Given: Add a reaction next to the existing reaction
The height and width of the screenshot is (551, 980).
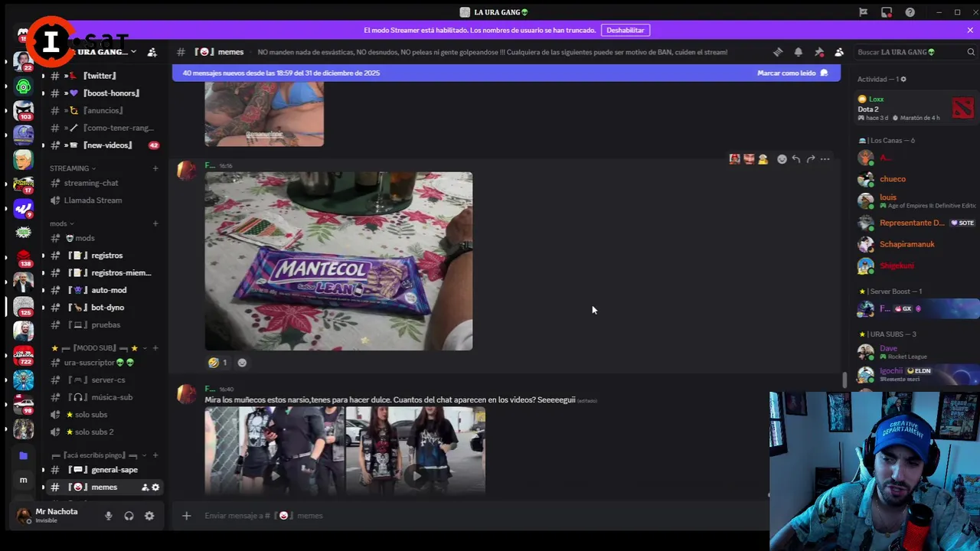Looking at the screenshot, I should pos(242,363).
